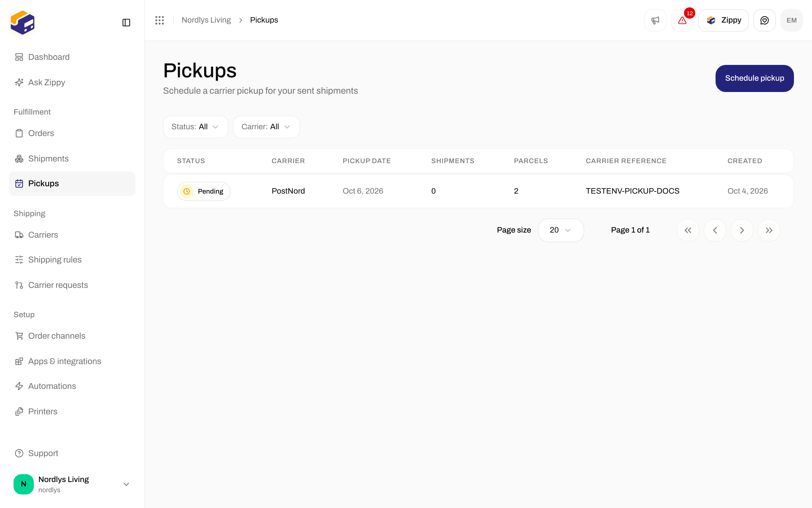The image size is (812, 508).
Task: Click the Pending clock status icon
Action: (x=187, y=191)
